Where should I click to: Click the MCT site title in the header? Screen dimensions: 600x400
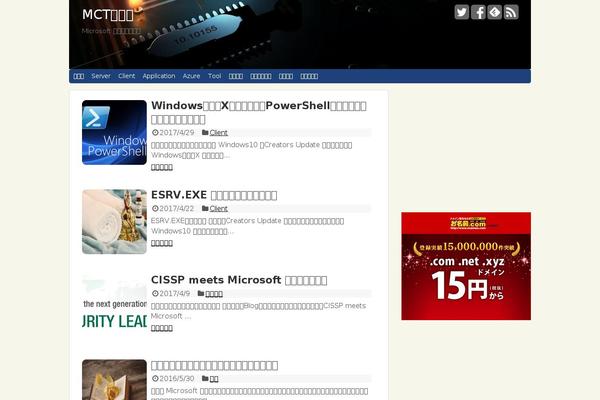point(108,15)
